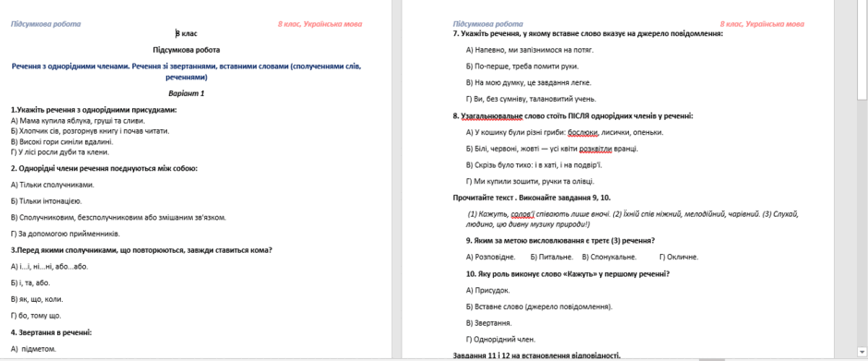Click answer 'В) як, що, коли'
Image resolution: width=868 pixels, height=361 pixels.
(x=37, y=299)
